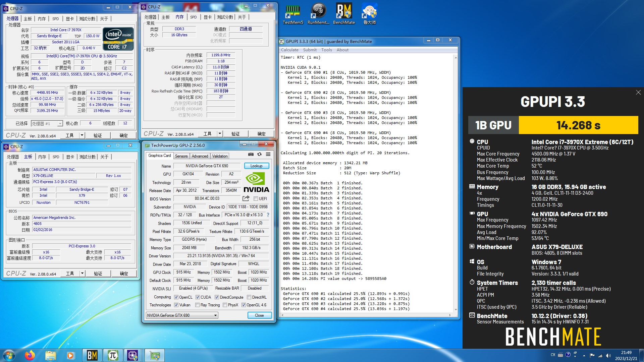Click the Lookup button in GPU-Z
The image size is (644, 362).
(256, 166)
